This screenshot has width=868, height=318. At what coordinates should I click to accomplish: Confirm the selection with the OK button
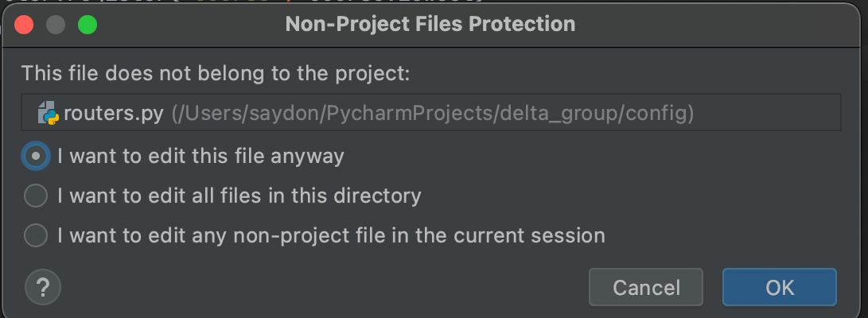[x=780, y=287]
